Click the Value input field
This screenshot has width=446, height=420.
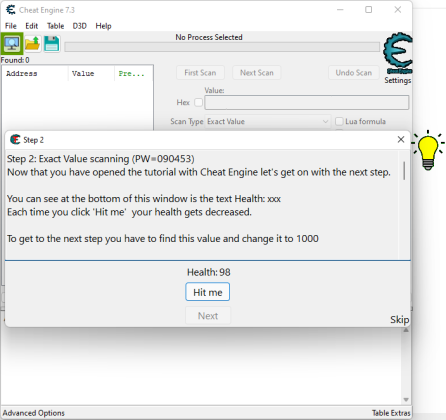307,102
